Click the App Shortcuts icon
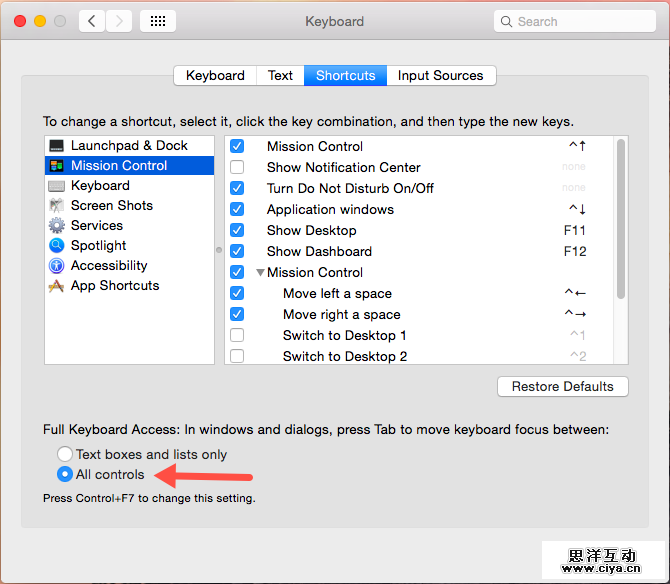Image resolution: width=670 pixels, height=584 pixels. point(56,285)
